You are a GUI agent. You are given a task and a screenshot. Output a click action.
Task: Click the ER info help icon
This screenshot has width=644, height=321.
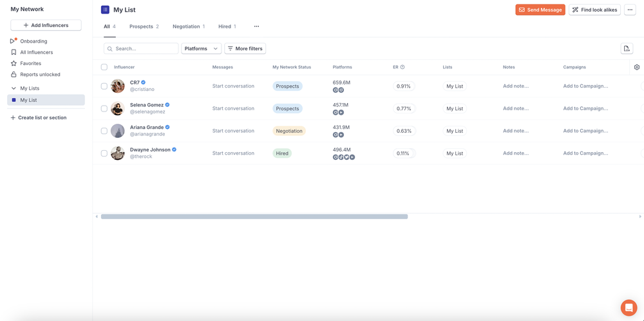tap(402, 67)
